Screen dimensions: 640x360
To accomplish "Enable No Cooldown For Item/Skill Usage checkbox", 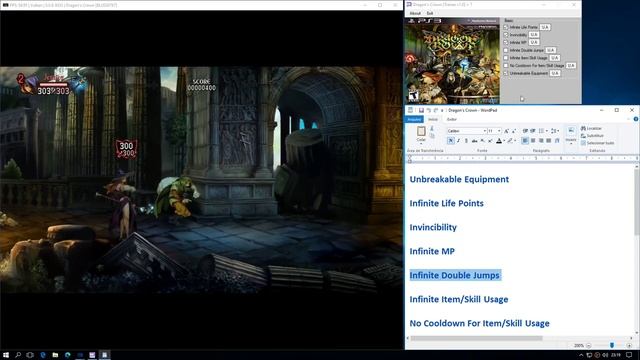I will (x=506, y=65).
